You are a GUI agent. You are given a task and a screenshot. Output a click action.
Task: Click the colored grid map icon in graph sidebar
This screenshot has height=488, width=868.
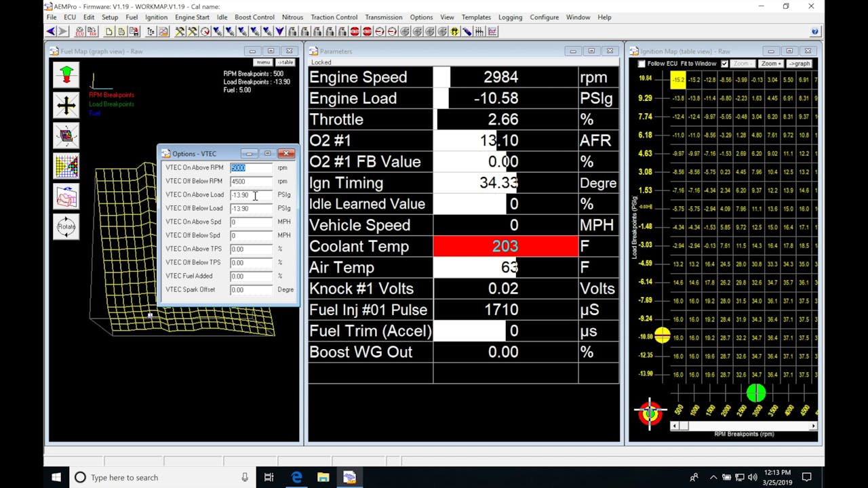click(x=66, y=166)
